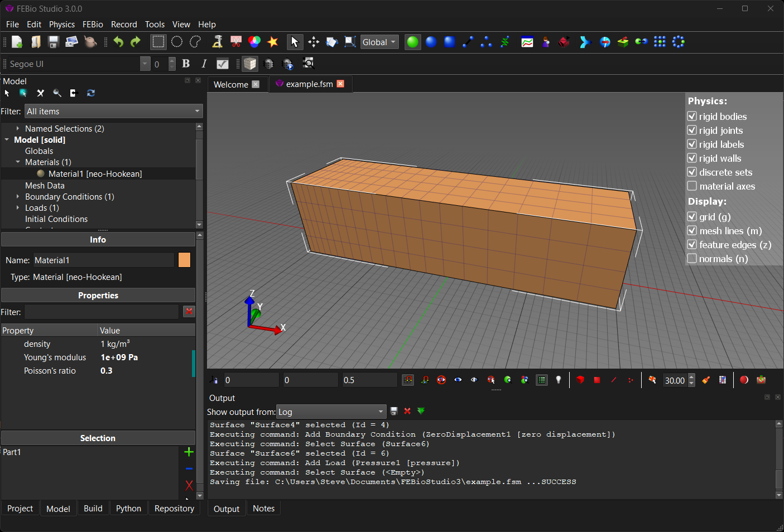This screenshot has height=532, width=784.
Task: Click the material Name input field
Action: point(104,260)
